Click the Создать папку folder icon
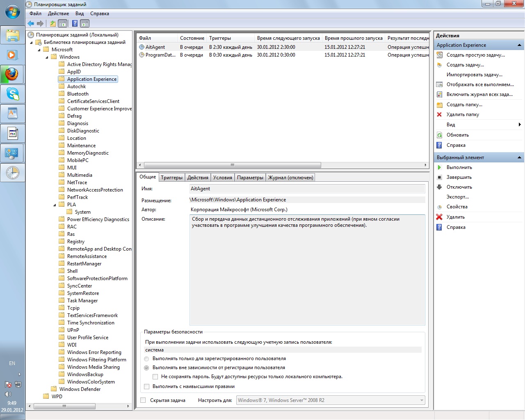The image size is (525, 420). (x=439, y=105)
